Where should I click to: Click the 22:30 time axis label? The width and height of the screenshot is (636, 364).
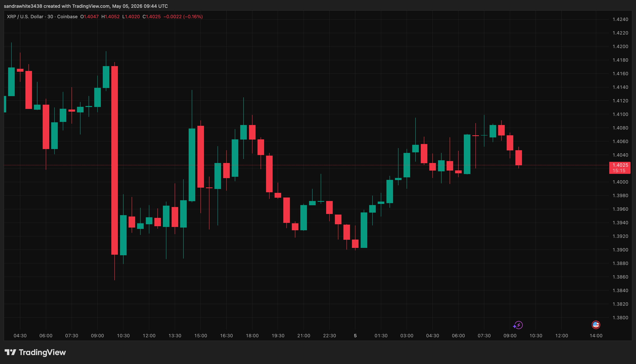(x=329, y=336)
